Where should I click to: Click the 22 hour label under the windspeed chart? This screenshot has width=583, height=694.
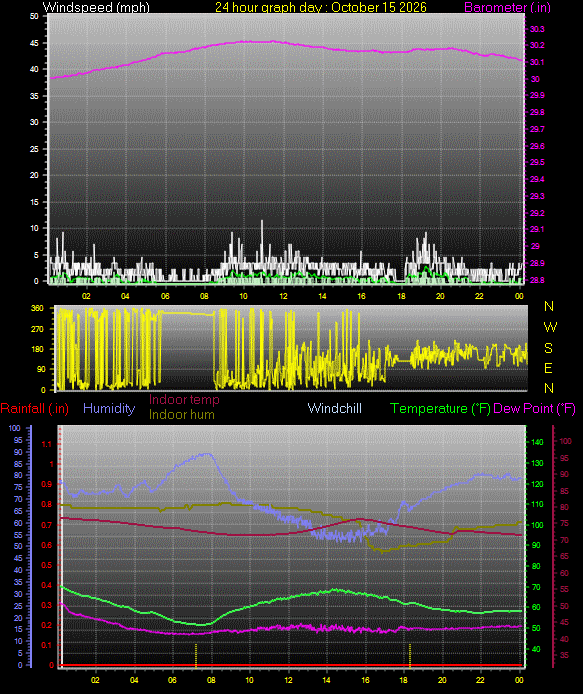[x=479, y=296]
